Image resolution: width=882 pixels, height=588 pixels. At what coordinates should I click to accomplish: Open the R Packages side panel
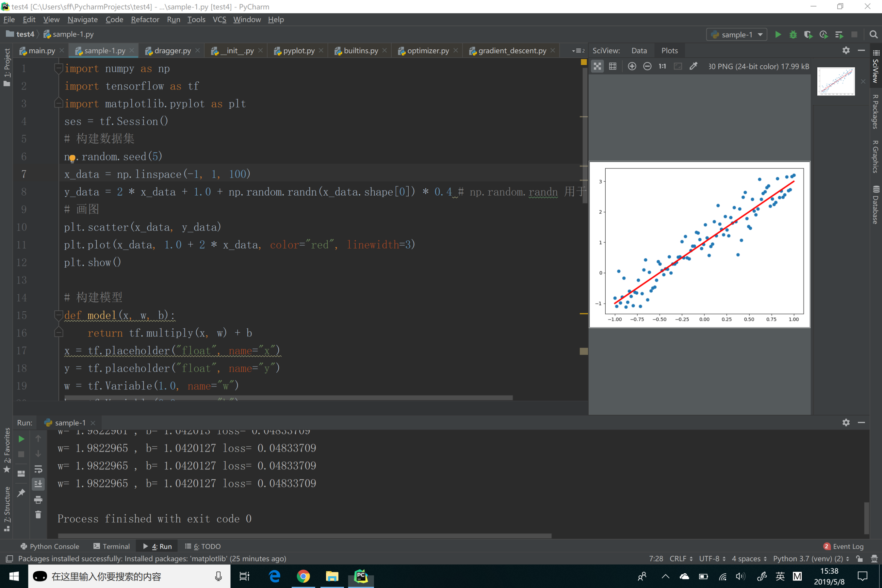point(875,111)
